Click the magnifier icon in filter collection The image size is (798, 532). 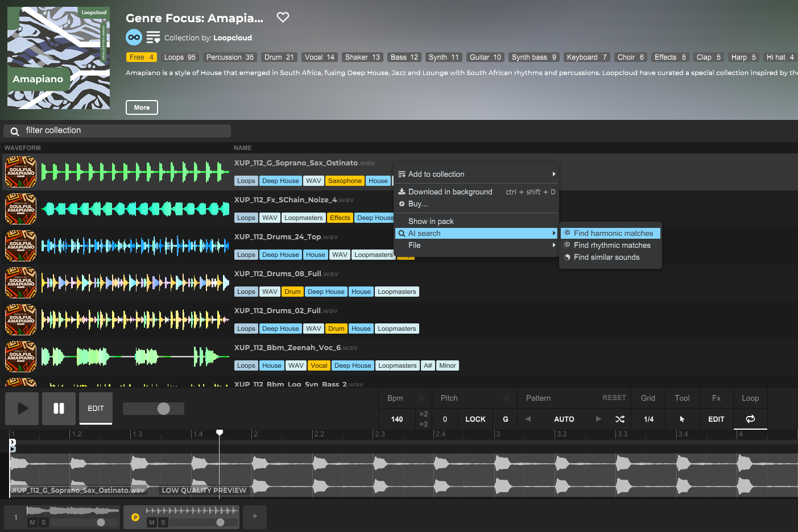point(15,131)
